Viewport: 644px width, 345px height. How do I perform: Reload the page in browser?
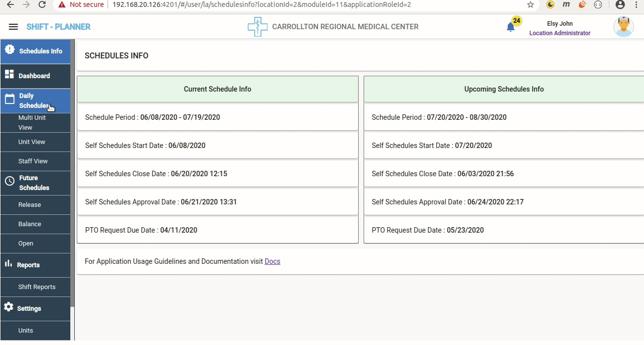(x=42, y=4)
